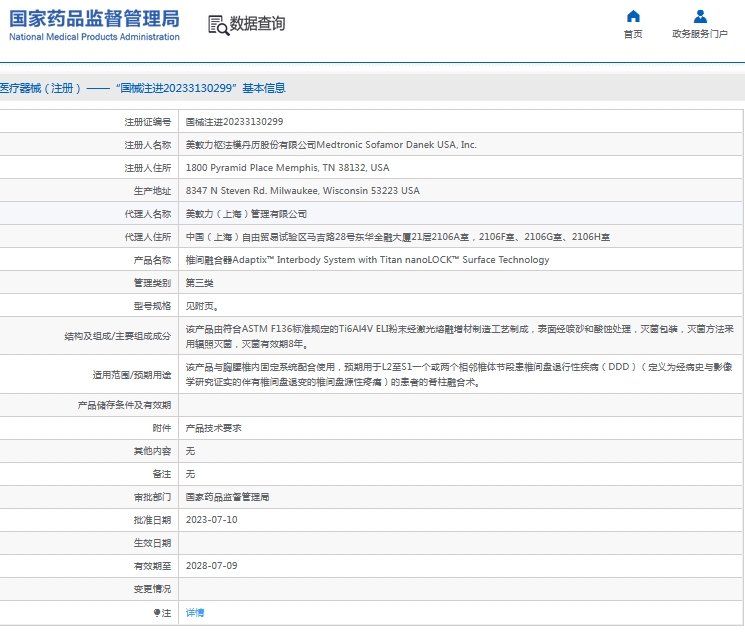The width and height of the screenshot is (745, 633).
Task: Click the 其他内容 row label
Action: click(152, 451)
